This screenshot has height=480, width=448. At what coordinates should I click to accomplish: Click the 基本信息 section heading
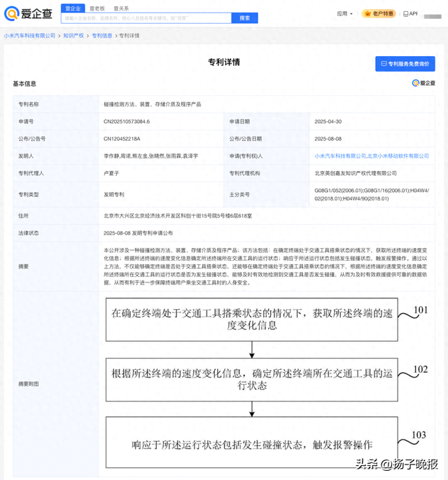point(24,83)
